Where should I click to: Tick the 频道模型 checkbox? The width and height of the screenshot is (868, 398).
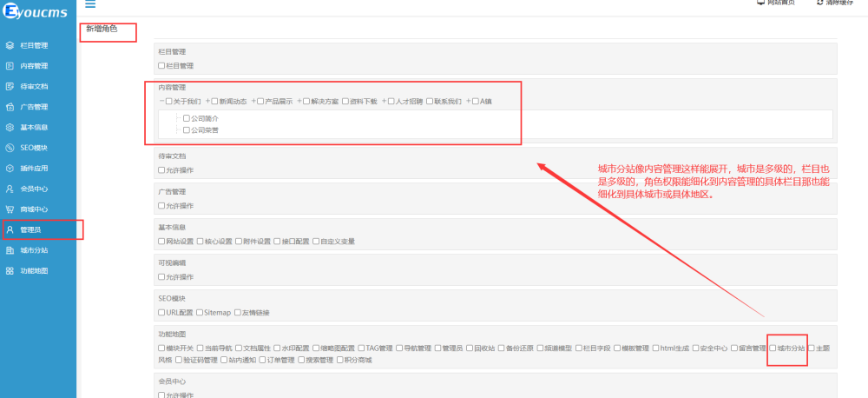pyautogui.click(x=540, y=348)
